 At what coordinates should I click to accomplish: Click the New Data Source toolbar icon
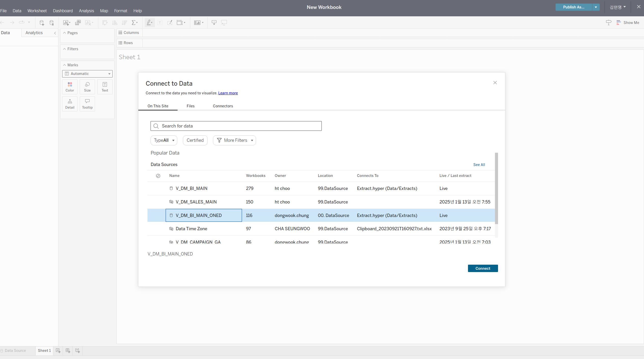(42, 23)
